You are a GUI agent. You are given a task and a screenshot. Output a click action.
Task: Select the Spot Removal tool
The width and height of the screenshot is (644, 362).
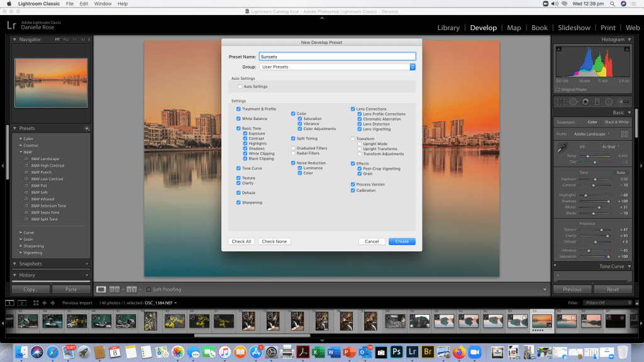pos(573,102)
